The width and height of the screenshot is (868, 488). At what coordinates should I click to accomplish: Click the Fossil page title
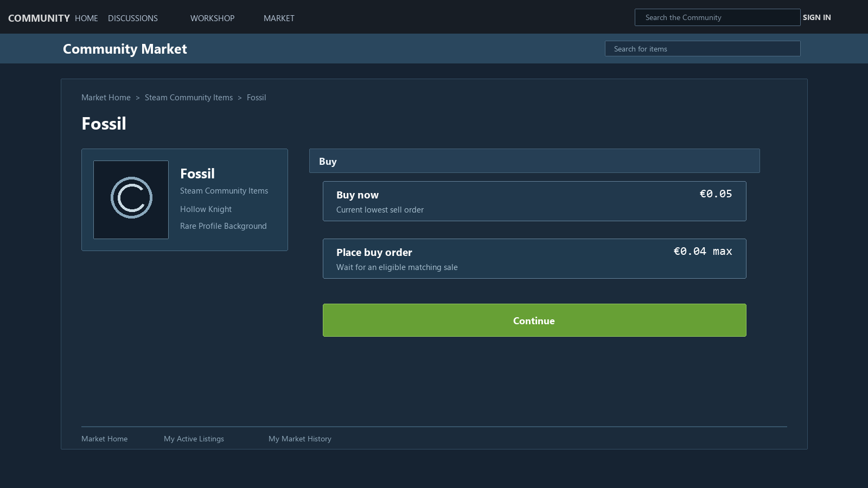pyautogui.click(x=104, y=124)
